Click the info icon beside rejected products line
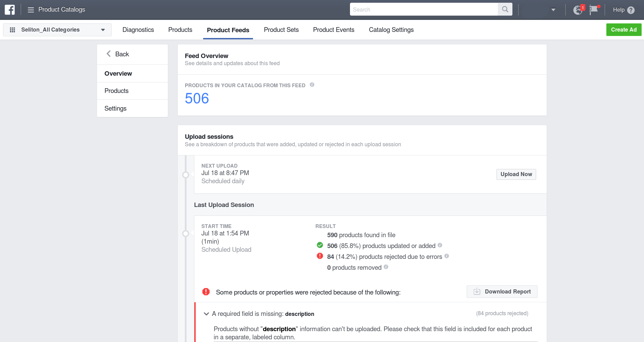 (447, 256)
